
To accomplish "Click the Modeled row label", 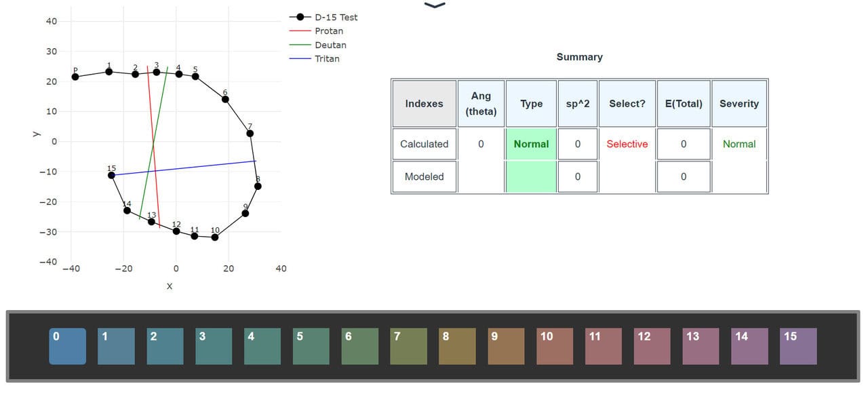I will pyautogui.click(x=424, y=176).
